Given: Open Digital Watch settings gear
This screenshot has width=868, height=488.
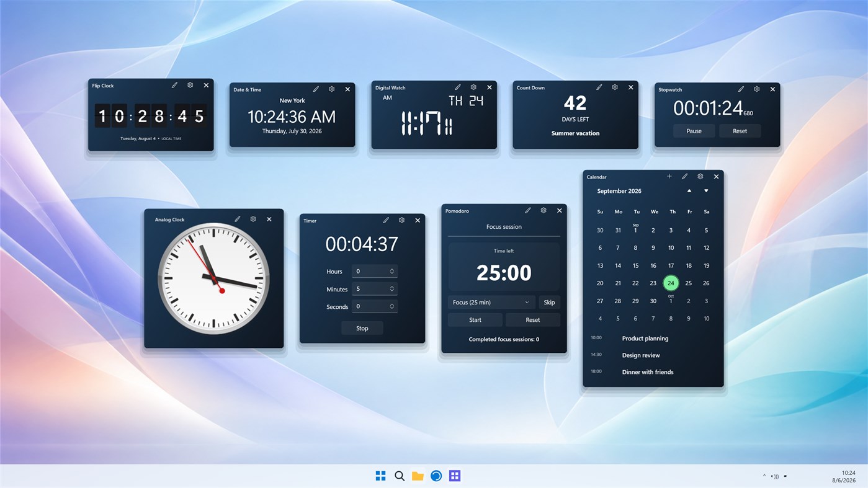Looking at the screenshot, I should (x=473, y=87).
